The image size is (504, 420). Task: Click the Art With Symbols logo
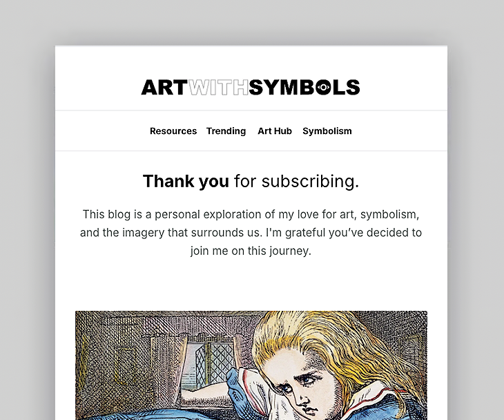coord(251,87)
